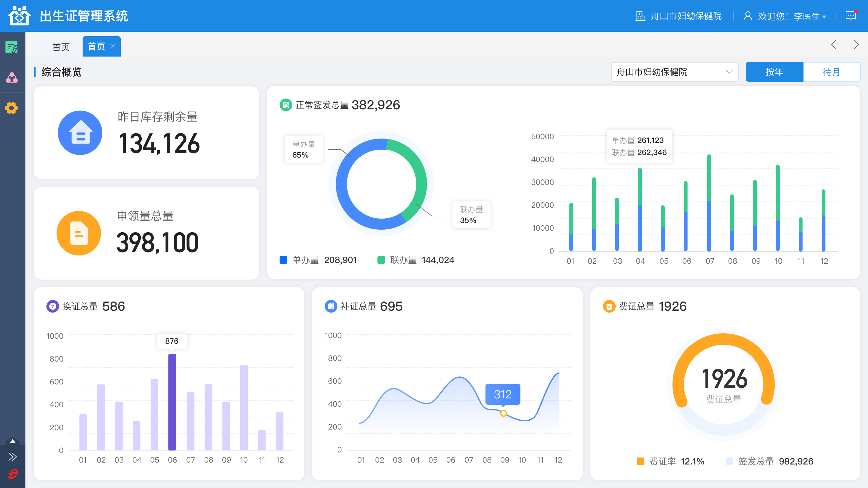This screenshot has height=488, width=868.
Task: Open the orange settings gear sidebar icon
Action: pos(12,108)
